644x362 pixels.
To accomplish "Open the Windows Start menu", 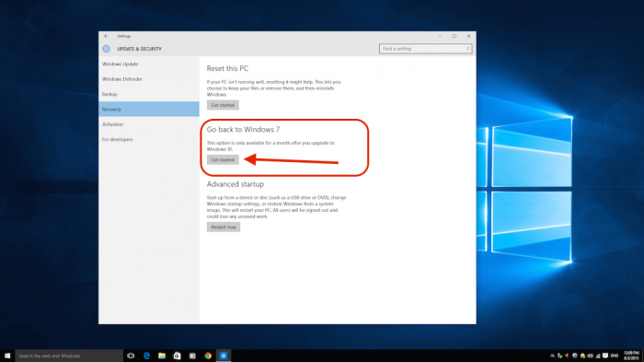I will [x=7, y=356].
